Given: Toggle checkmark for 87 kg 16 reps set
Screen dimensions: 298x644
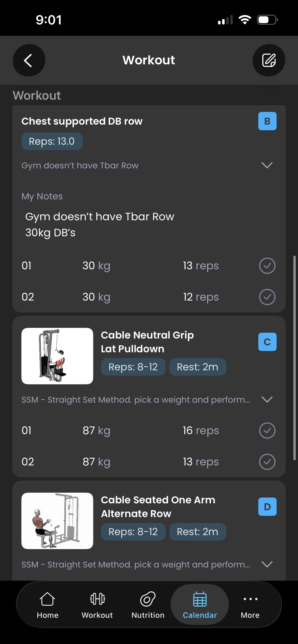Looking at the screenshot, I should tap(267, 431).
